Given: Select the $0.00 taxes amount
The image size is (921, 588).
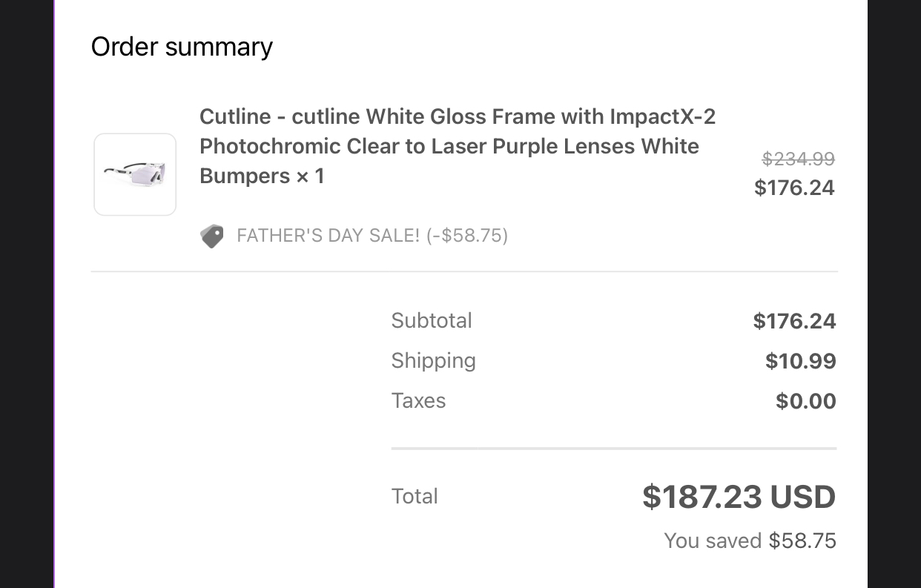Looking at the screenshot, I should pyautogui.click(x=805, y=401).
